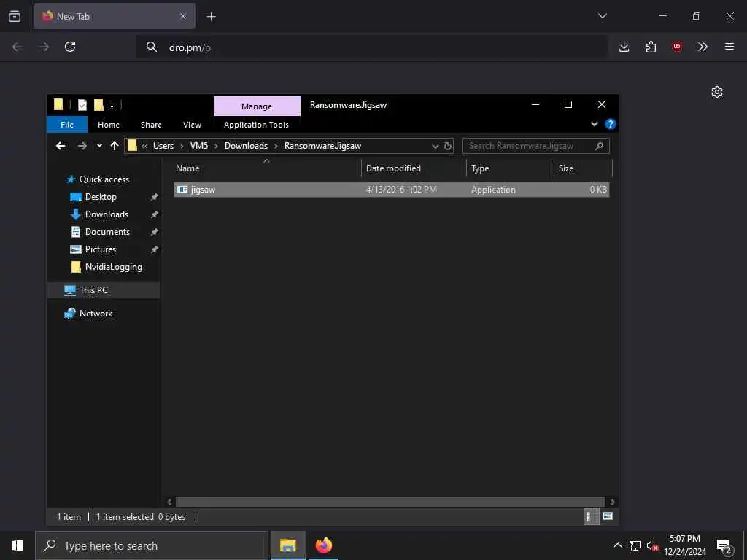Open the Windows Start menu
This screenshot has height=560, width=747.
click(18, 545)
